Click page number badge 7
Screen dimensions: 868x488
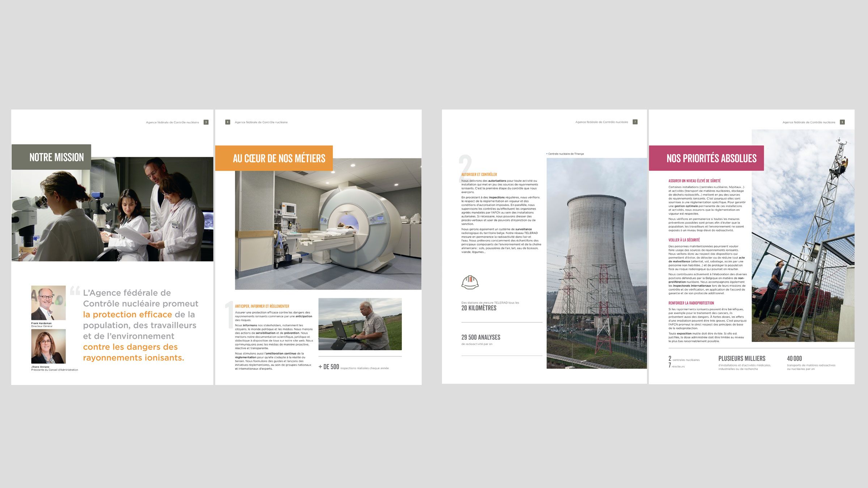(x=635, y=122)
